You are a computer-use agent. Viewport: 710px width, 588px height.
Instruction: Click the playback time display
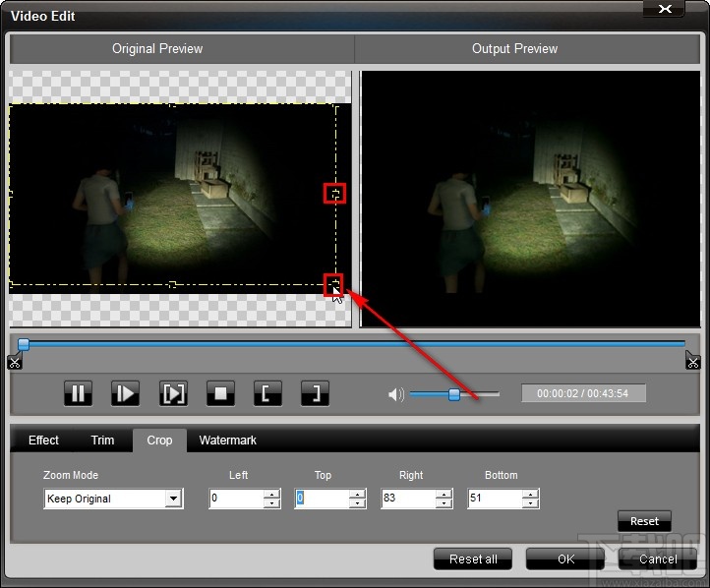(x=583, y=393)
